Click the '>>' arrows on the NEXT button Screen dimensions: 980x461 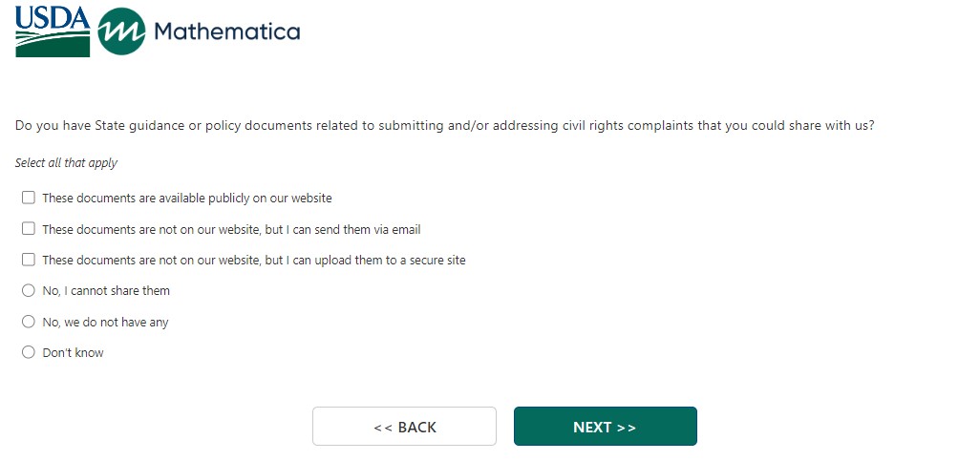click(x=626, y=428)
